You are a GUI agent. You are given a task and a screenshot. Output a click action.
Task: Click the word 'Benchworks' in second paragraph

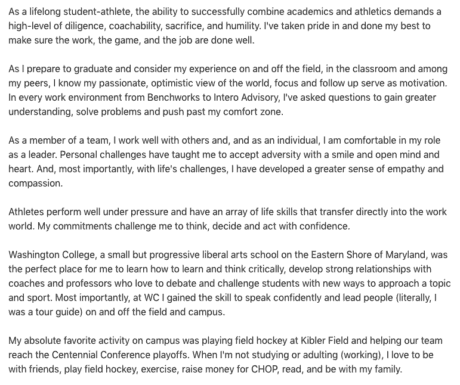pos(172,98)
